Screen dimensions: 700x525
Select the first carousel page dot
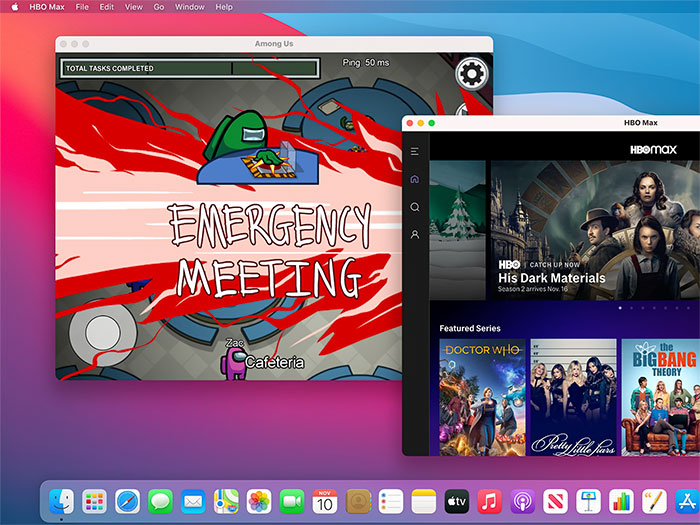click(620, 308)
